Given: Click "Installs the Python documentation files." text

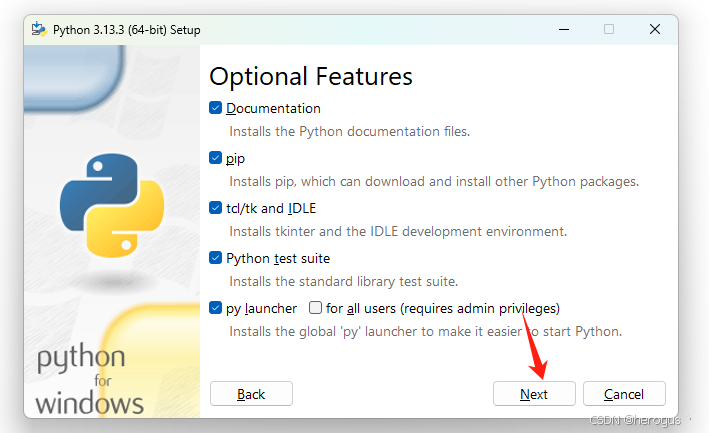Looking at the screenshot, I should tap(350, 132).
